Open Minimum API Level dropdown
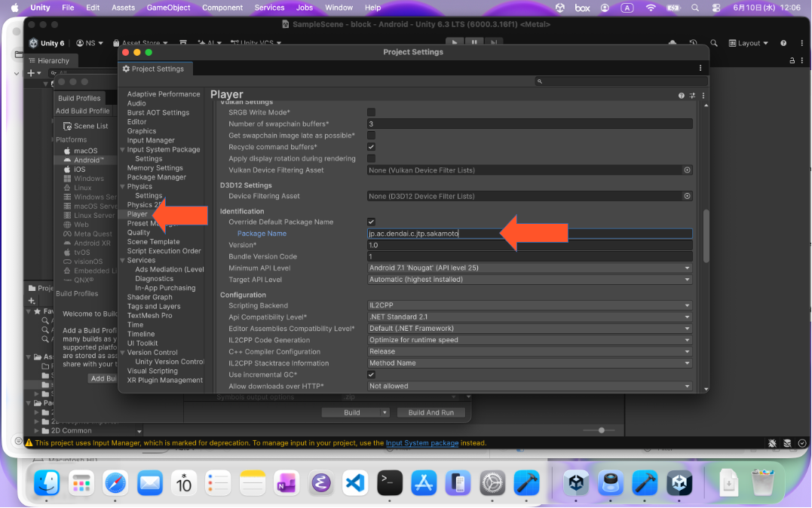Image resolution: width=812 pixels, height=508 pixels. [530, 268]
